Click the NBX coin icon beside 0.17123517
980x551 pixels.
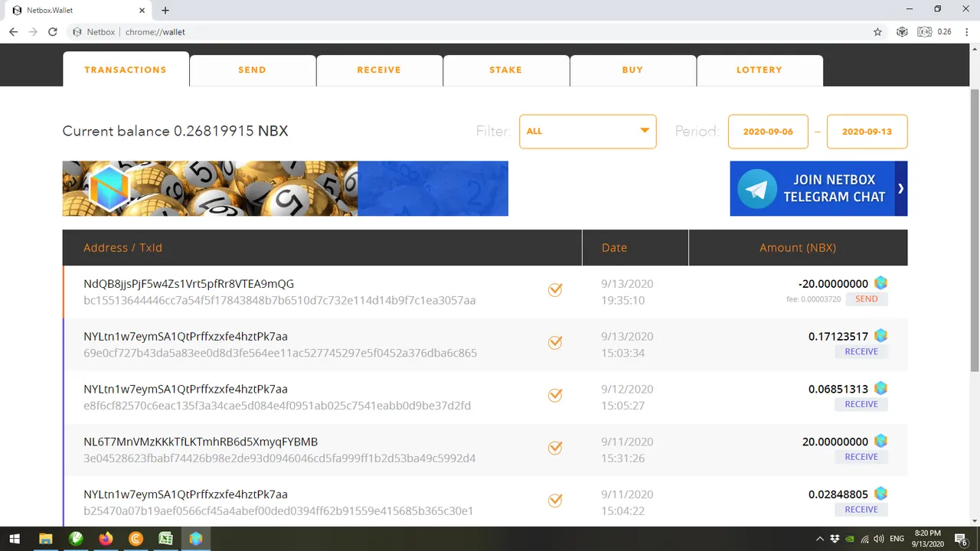[x=881, y=336]
